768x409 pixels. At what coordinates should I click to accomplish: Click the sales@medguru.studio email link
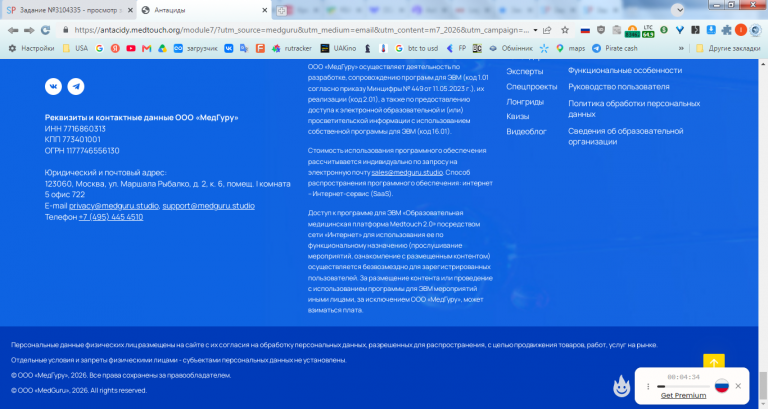point(407,172)
